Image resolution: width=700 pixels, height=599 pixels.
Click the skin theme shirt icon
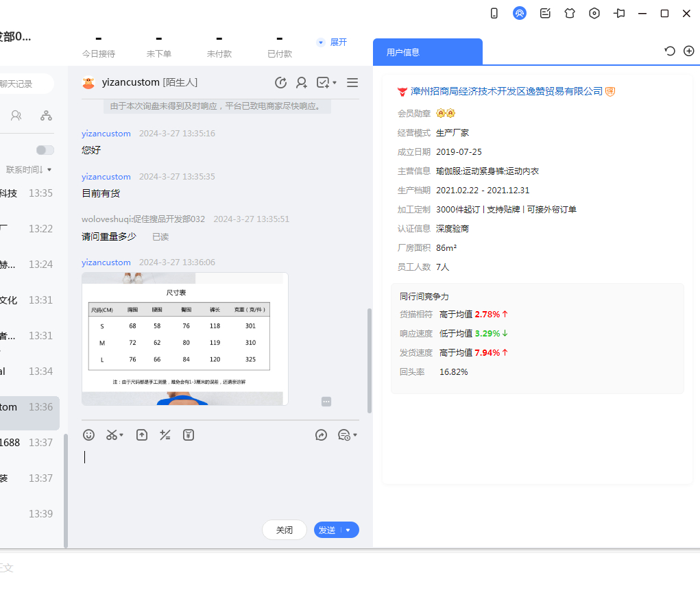[570, 13]
